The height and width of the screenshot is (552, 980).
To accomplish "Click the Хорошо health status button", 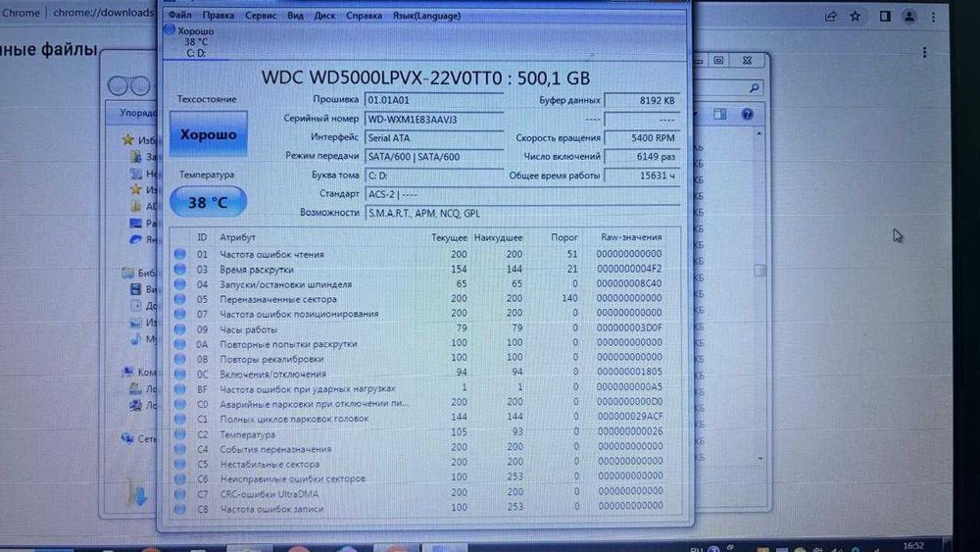I will [x=208, y=133].
